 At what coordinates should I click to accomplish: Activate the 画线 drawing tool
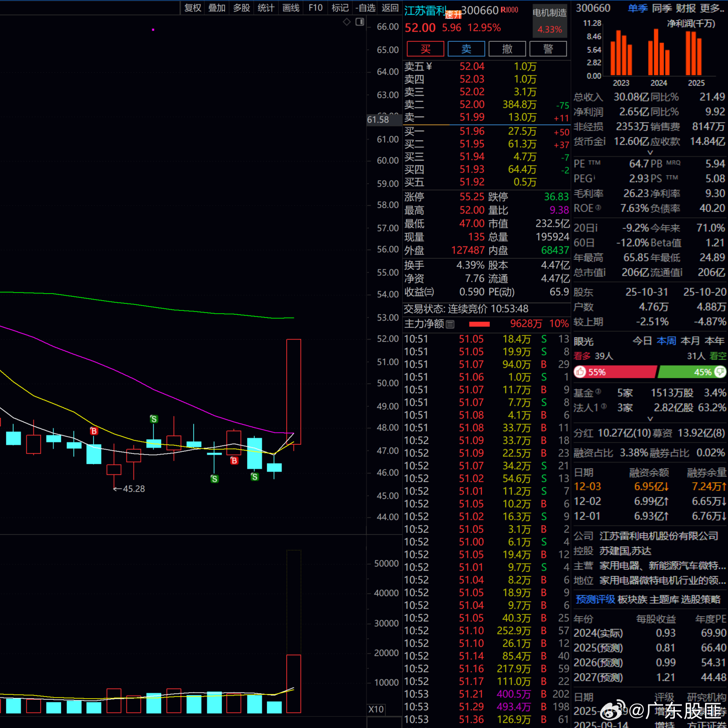coord(291,8)
